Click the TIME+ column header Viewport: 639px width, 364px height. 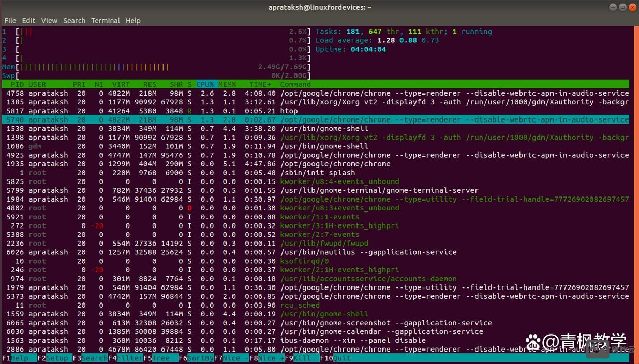coord(260,84)
